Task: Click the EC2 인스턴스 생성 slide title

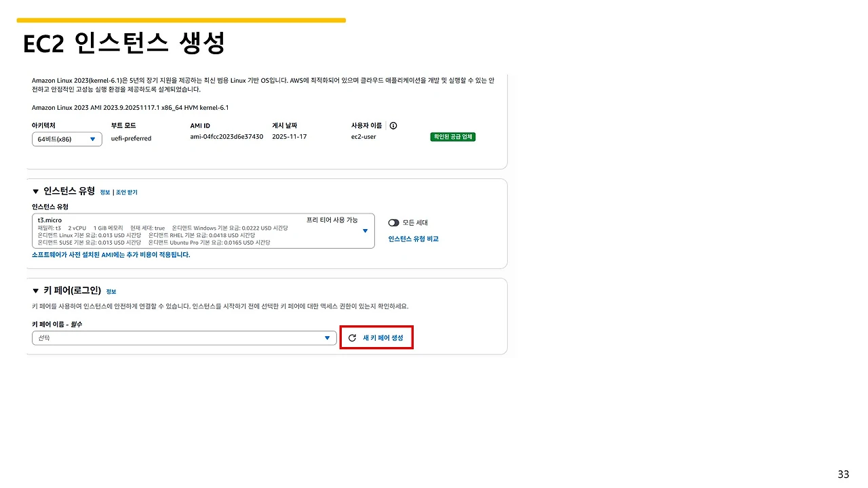Action: pyautogui.click(x=123, y=43)
